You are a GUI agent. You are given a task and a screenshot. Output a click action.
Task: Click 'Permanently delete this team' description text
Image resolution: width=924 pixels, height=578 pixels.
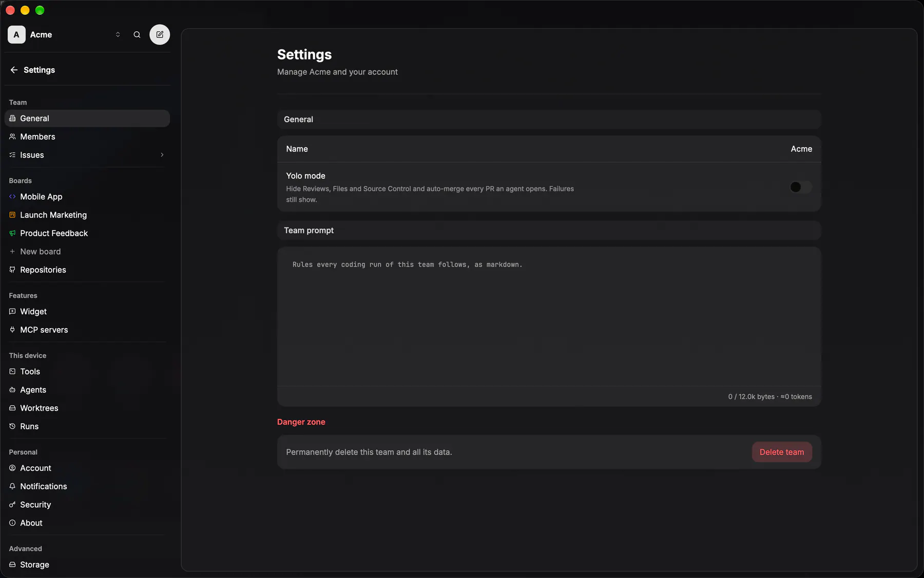coord(369,452)
